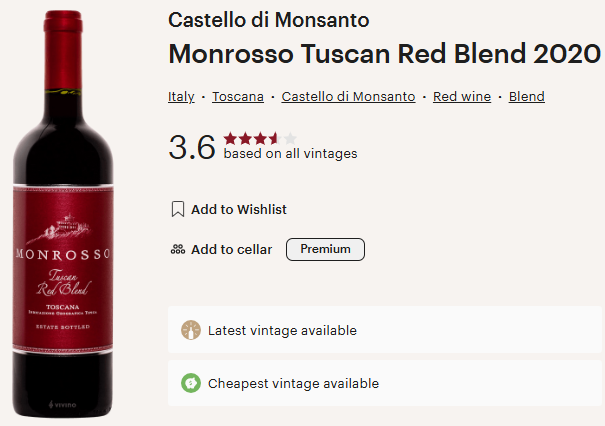Viewport: 605px width, 426px height.
Task: Click the tan bottle icon for latest vintage
Action: pos(191,330)
